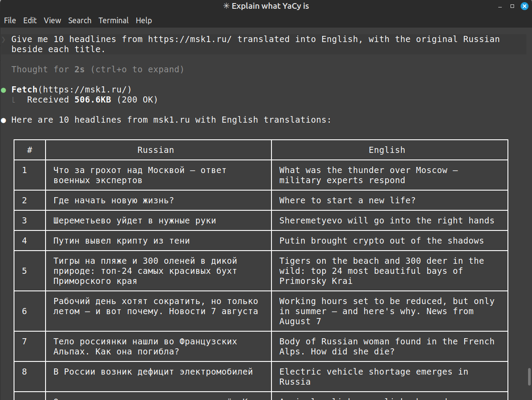Maximize the terminal window
Viewport: 532px width, 400px height.
point(512,7)
